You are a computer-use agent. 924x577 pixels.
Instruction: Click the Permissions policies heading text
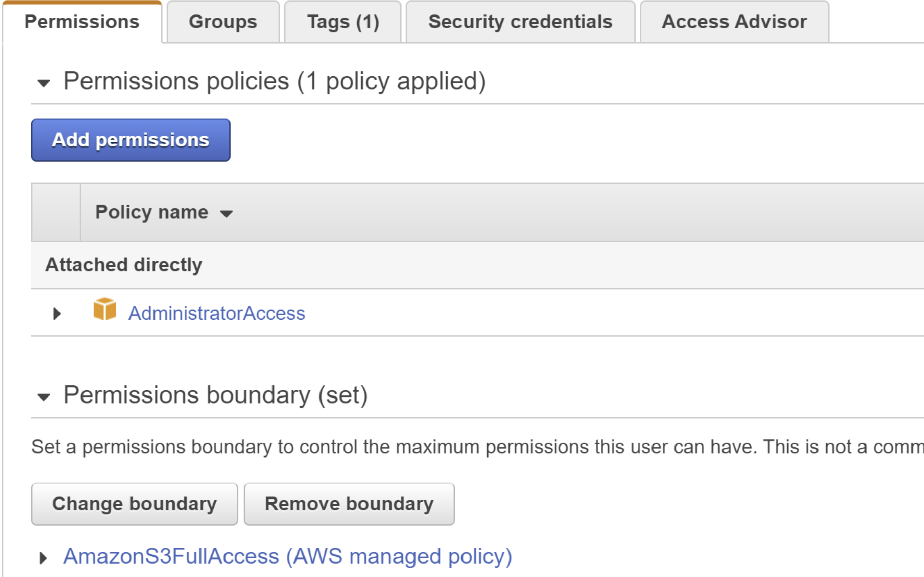click(275, 81)
